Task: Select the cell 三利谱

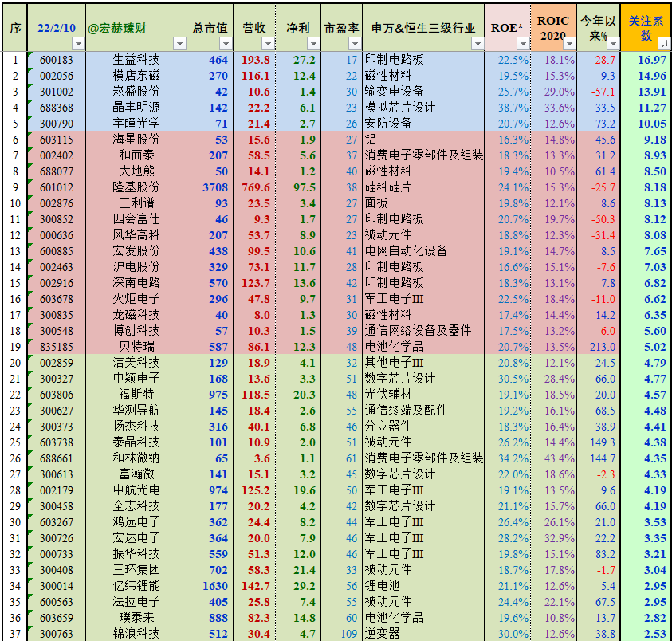Action: (136, 203)
